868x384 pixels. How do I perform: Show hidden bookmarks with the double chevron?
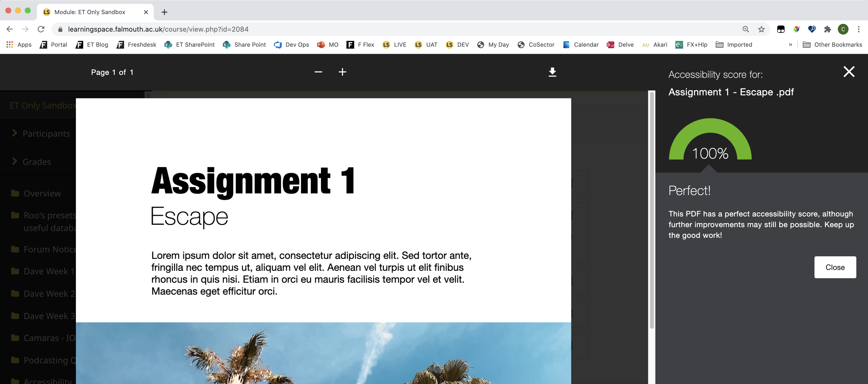[790, 45]
